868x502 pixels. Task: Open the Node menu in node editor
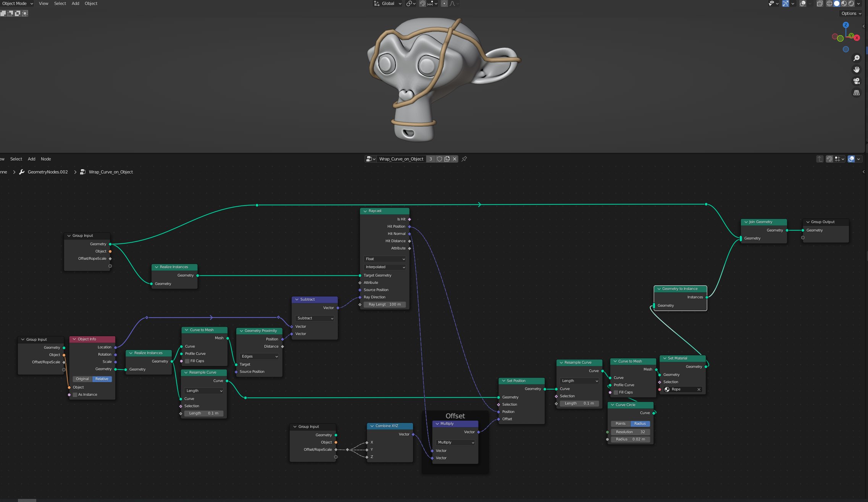click(x=46, y=159)
